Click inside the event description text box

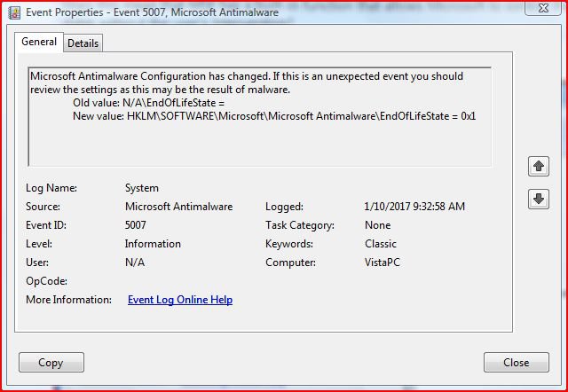(259, 116)
